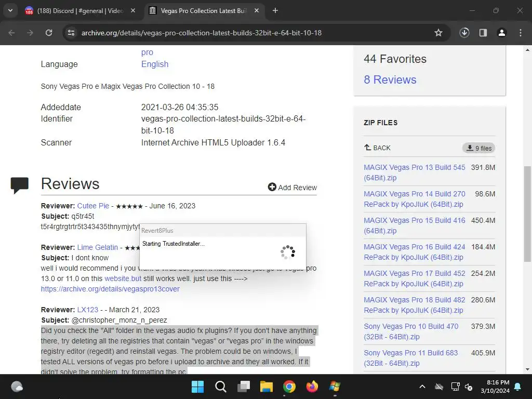
Task: Click the page vertical scrollbar thumb
Action: 527,214
